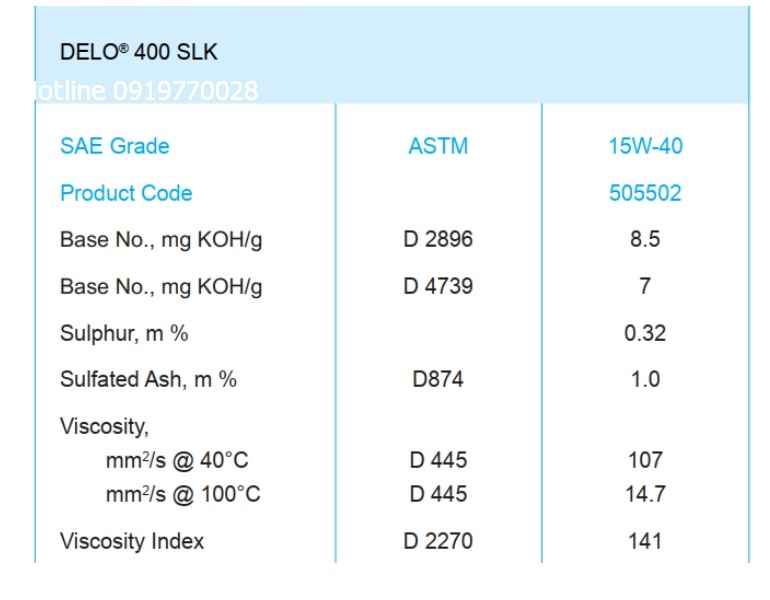The image size is (770, 600).
Task: Select the D874 method cell
Action: click(438, 380)
